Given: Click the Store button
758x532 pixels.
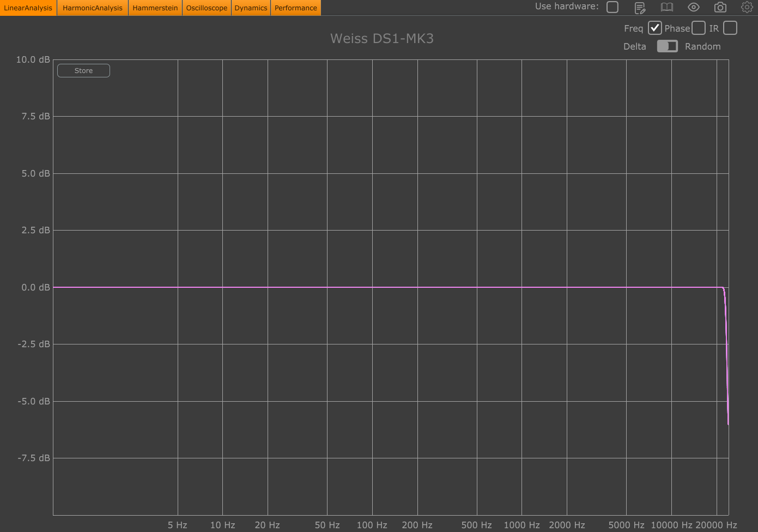Looking at the screenshot, I should (83, 71).
